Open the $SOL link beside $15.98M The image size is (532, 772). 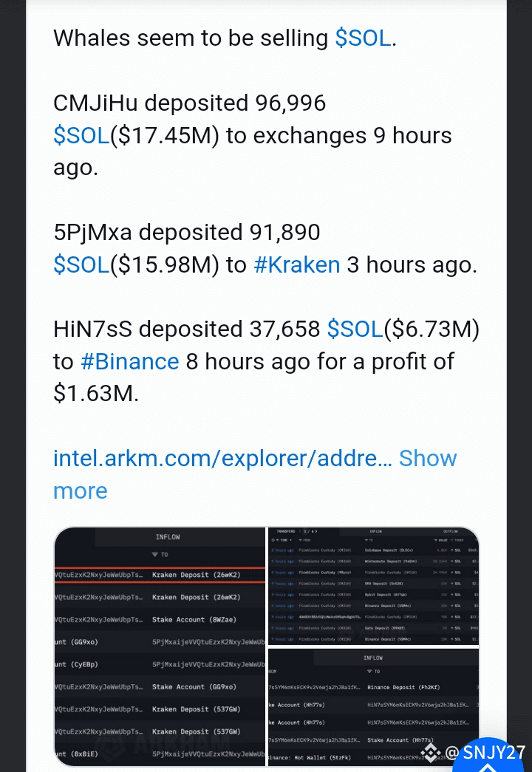click(81, 265)
